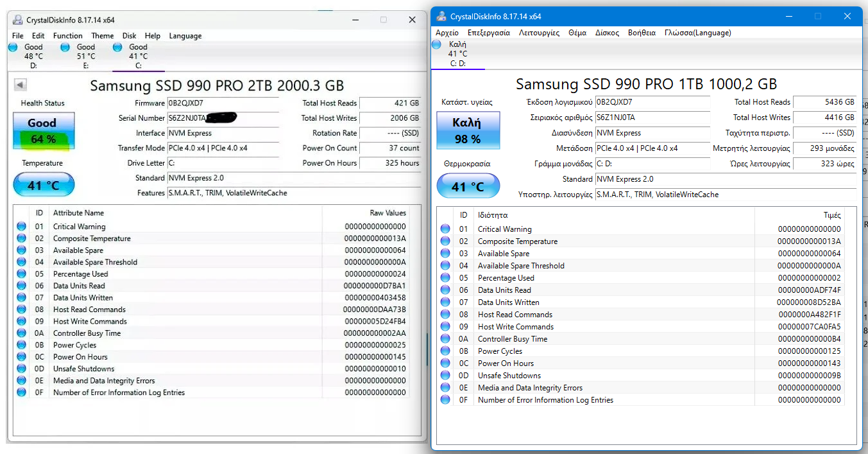Open the Δίσκος menu
Viewport: 868px width, 454px height.
pos(608,33)
